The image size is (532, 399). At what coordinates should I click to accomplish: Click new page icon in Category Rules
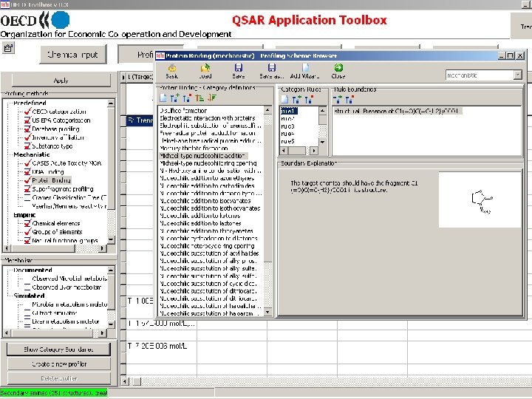click(284, 100)
